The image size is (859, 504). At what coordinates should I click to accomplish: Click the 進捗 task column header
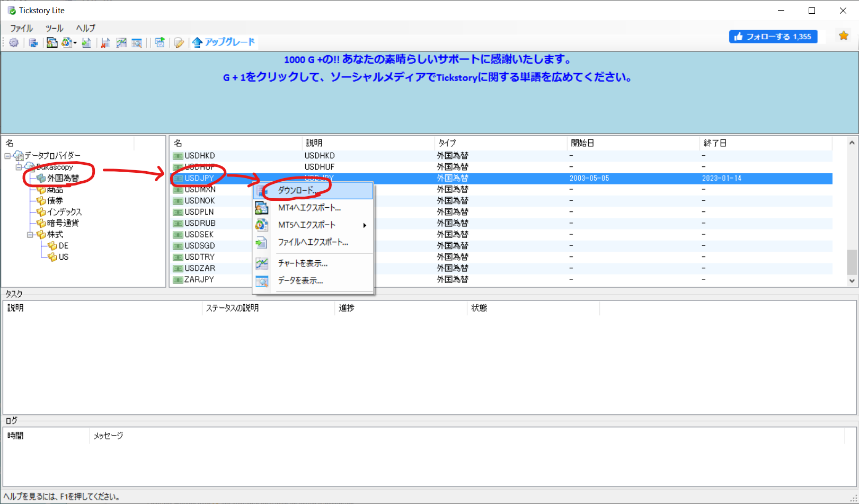click(401, 308)
